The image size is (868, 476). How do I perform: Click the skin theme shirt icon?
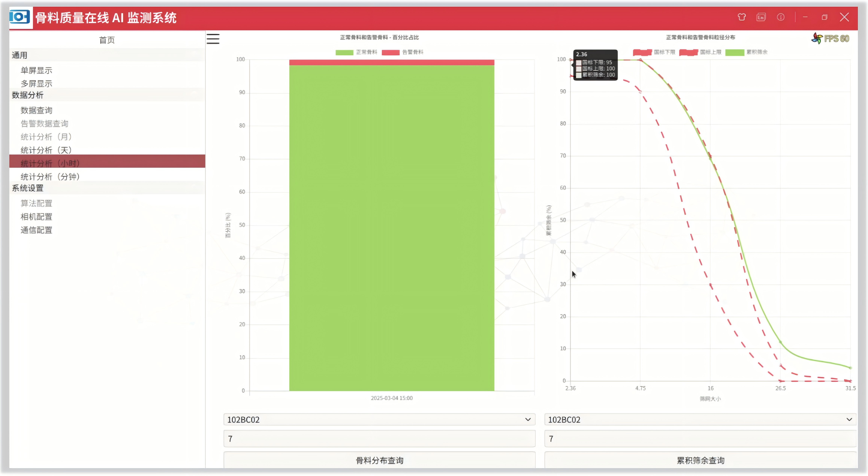point(741,17)
